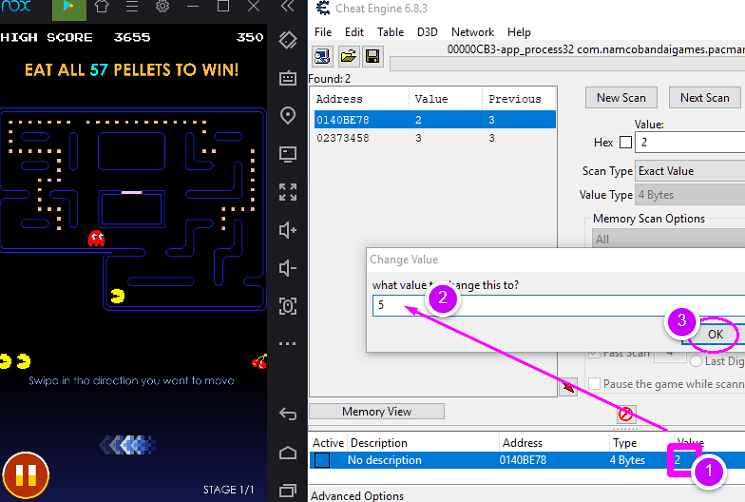Open process list icon in Cheat Engine
The width and height of the screenshot is (745, 502).
[x=323, y=57]
